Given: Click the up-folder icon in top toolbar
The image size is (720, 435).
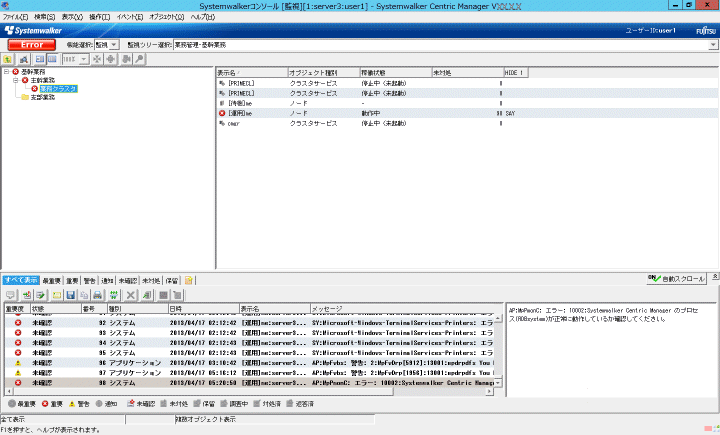Looking at the screenshot, I should (x=8, y=60).
